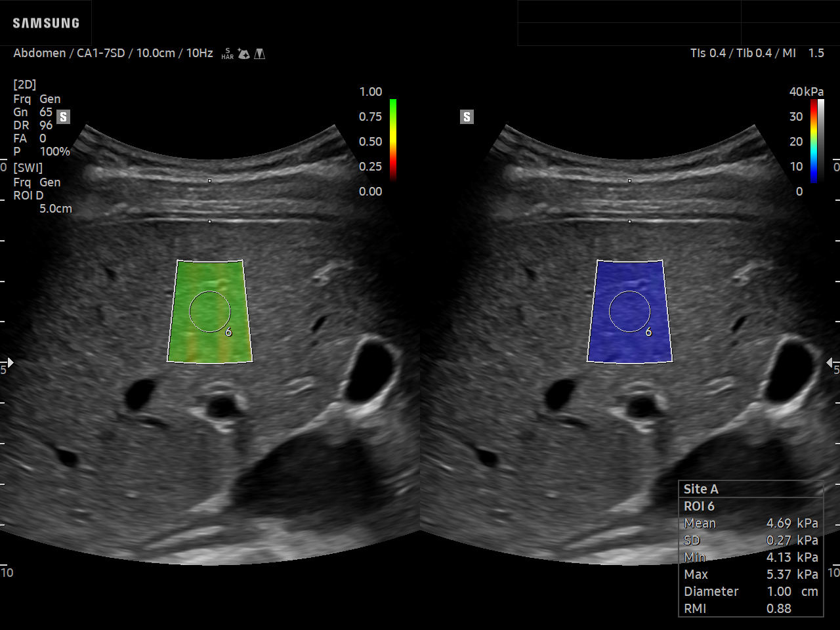Click the [2D] parameter heading
Screen dimensions: 840x630
tap(25, 85)
